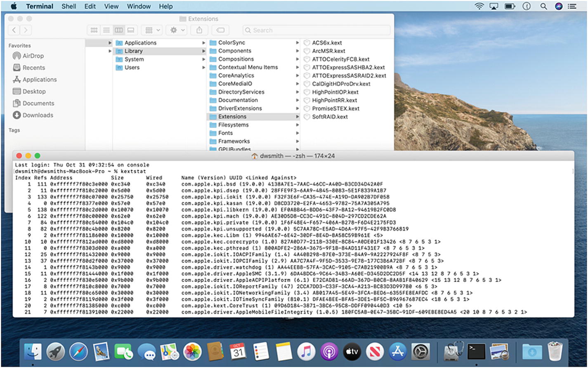Image resolution: width=588 pixels, height=368 pixels.
Task: Launch Launchpad from the Dock
Action: (x=56, y=351)
